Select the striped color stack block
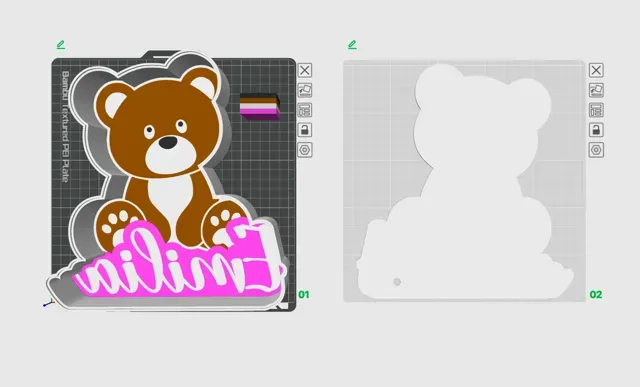 [x=260, y=107]
